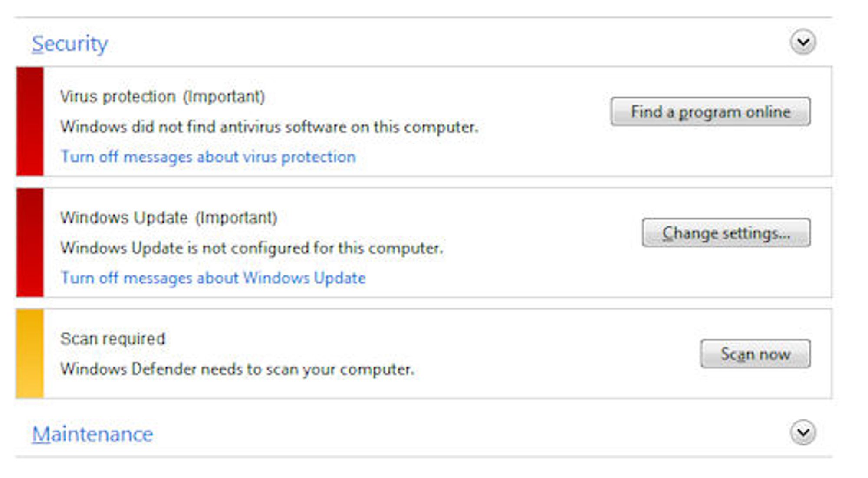Viewport: 868px width, 478px height.
Task: Select the 'Virus protection' title words
Action: click(118, 97)
